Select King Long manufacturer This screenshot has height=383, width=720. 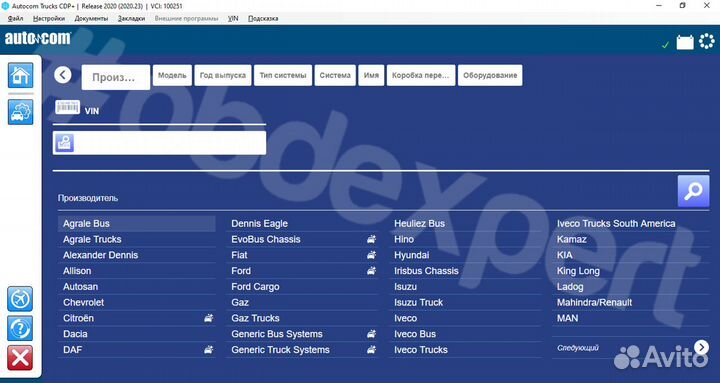click(631, 271)
